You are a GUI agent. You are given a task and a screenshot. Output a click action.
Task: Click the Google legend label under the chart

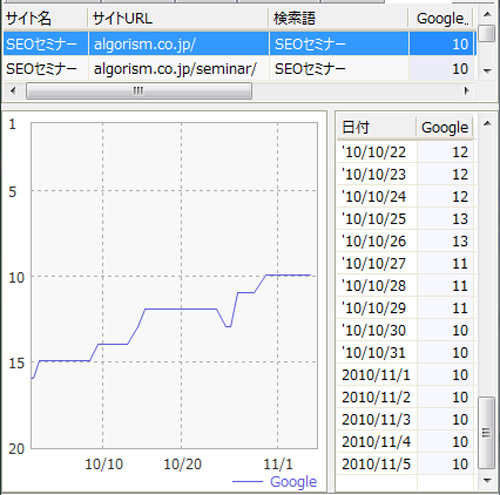click(293, 481)
